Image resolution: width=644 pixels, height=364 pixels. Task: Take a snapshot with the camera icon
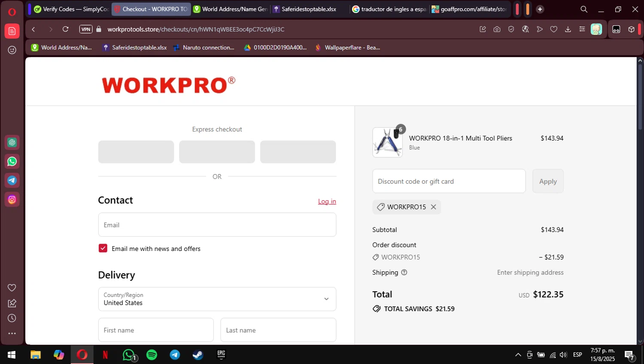497,29
